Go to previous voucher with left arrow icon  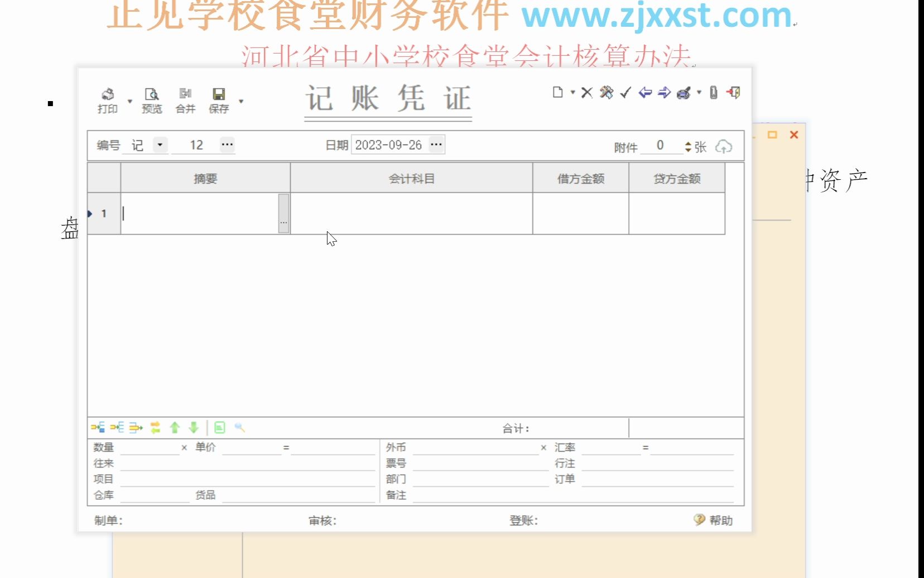[x=646, y=93]
